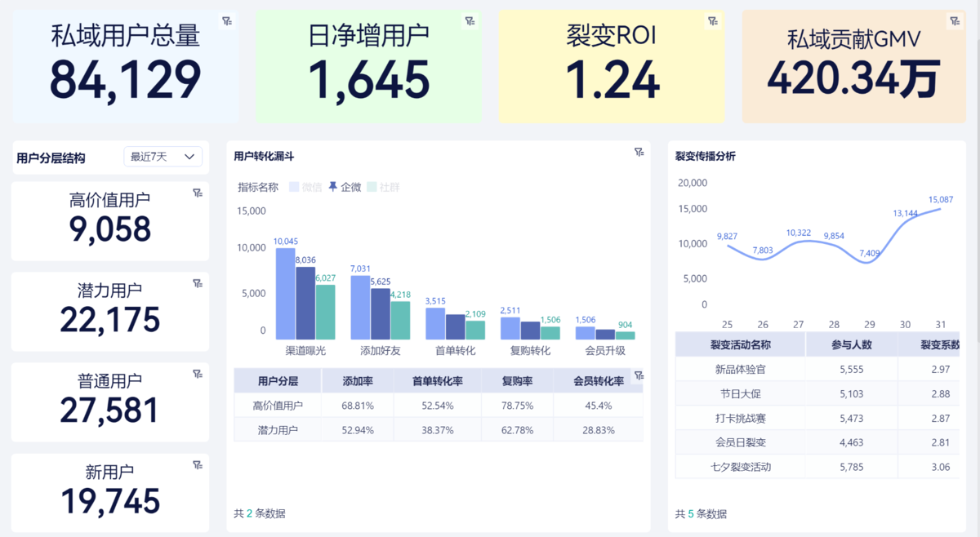Click the 38.37% 首单转化率 cell
This screenshot has height=537, width=980.
tap(438, 430)
